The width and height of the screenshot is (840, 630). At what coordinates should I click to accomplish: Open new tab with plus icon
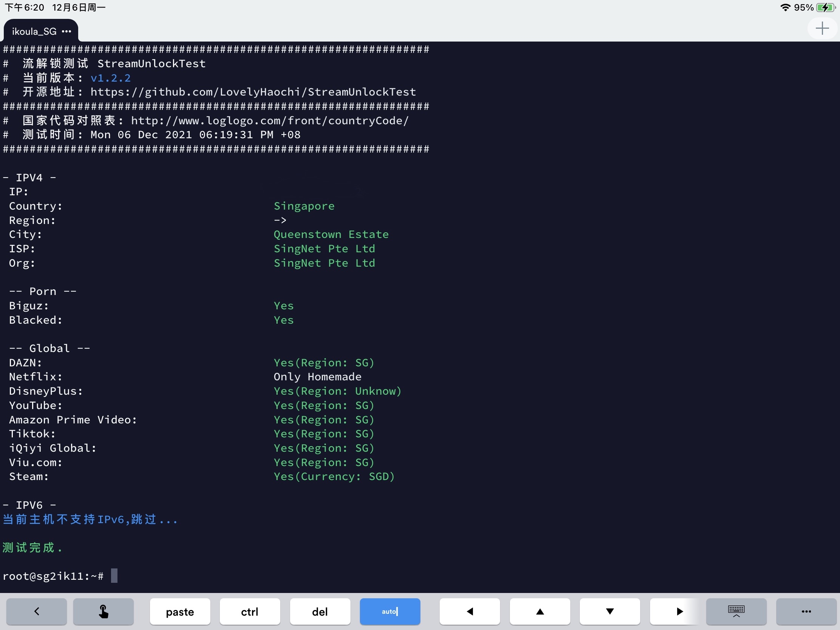click(822, 28)
